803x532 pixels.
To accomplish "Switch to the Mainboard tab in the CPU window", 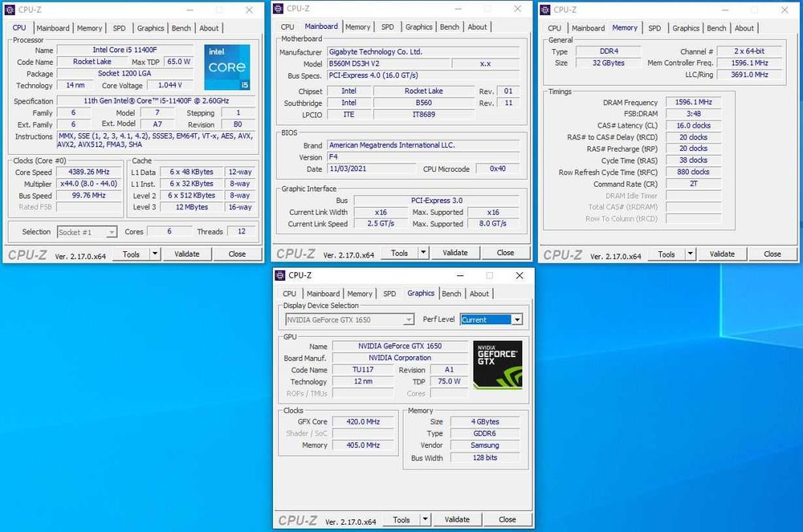I will click(x=53, y=28).
